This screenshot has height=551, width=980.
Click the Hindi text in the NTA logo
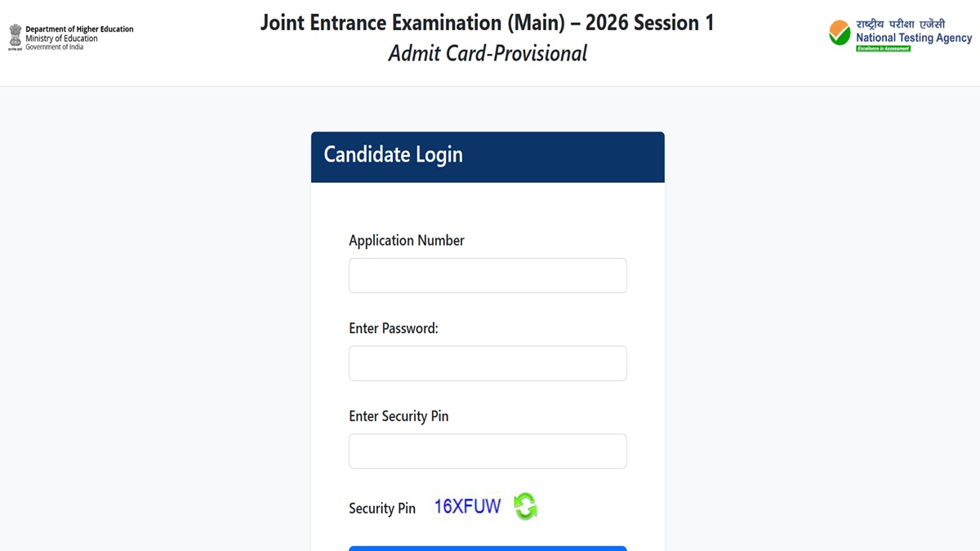point(900,26)
